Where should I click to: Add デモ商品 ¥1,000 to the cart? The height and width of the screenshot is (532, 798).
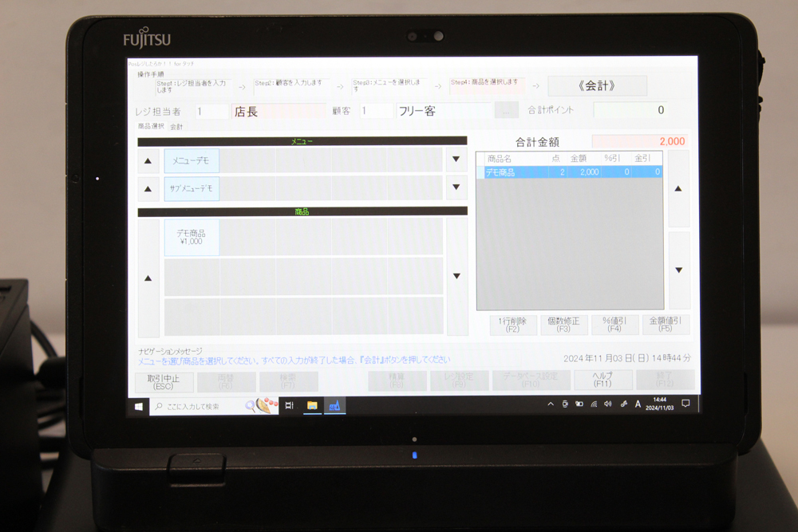coord(192,237)
